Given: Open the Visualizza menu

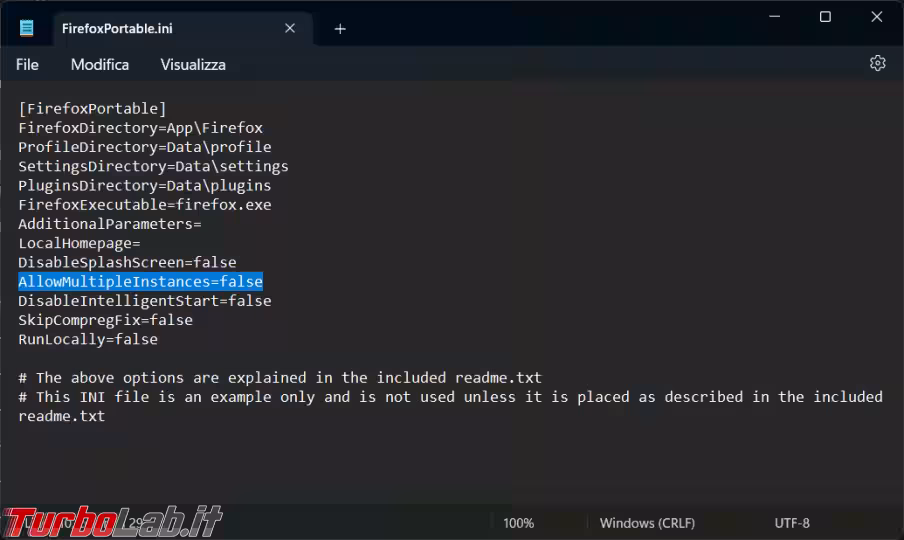Looking at the screenshot, I should (x=193, y=65).
